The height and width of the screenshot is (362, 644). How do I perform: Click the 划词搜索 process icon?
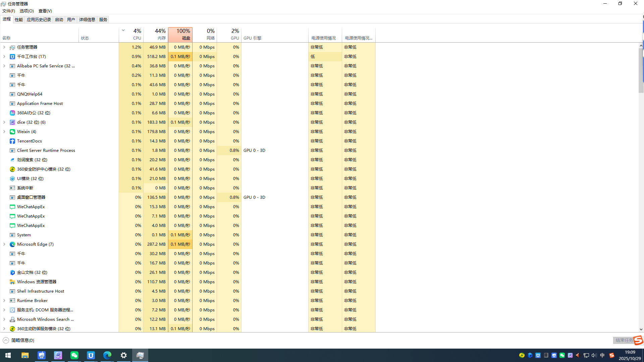(x=12, y=160)
